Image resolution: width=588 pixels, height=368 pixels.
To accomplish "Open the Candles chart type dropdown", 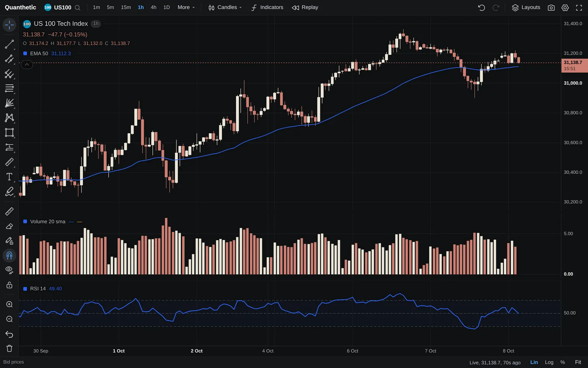I will tap(225, 7).
